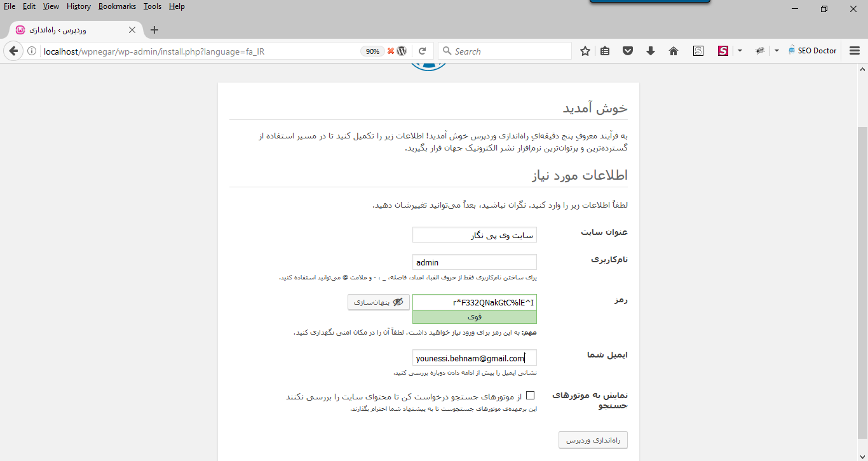The height and width of the screenshot is (461, 868).
Task: Click the gray S extension icon
Action: (698, 51)
